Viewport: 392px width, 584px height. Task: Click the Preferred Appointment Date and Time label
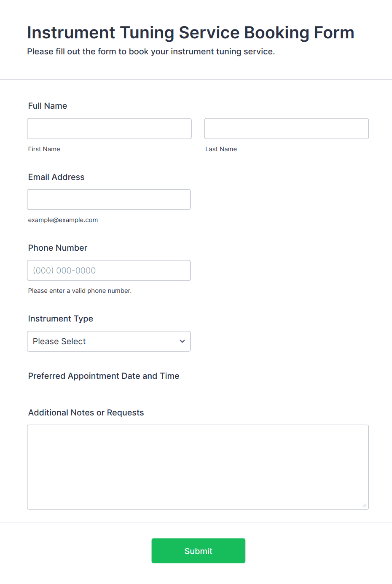click(x=104, y=376)
